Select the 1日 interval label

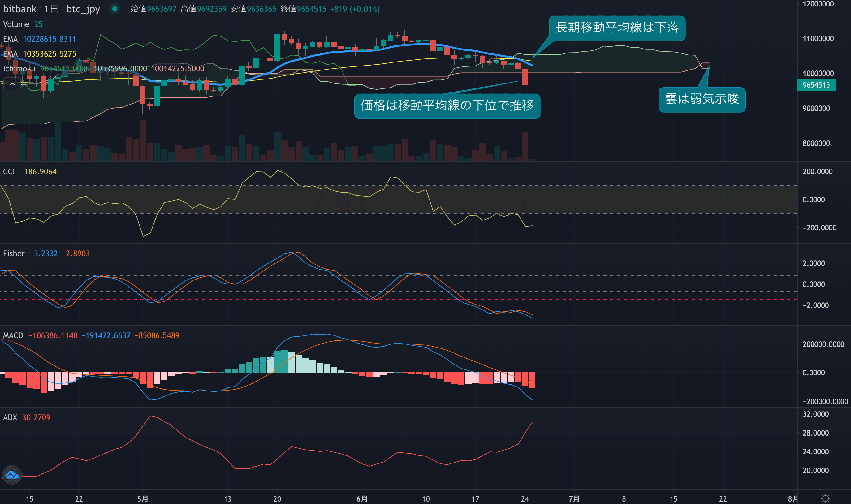[51, 9]
